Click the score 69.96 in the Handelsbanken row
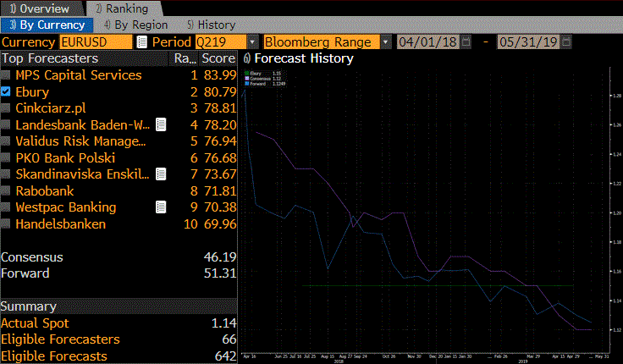Screen dimensions: 623x364 pos(220,223)
